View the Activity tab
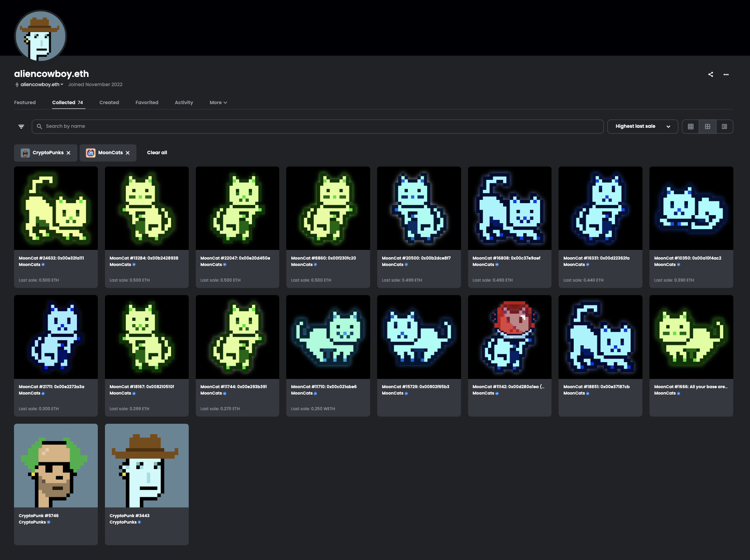The image size is (750, 560). tap(184, 103)
